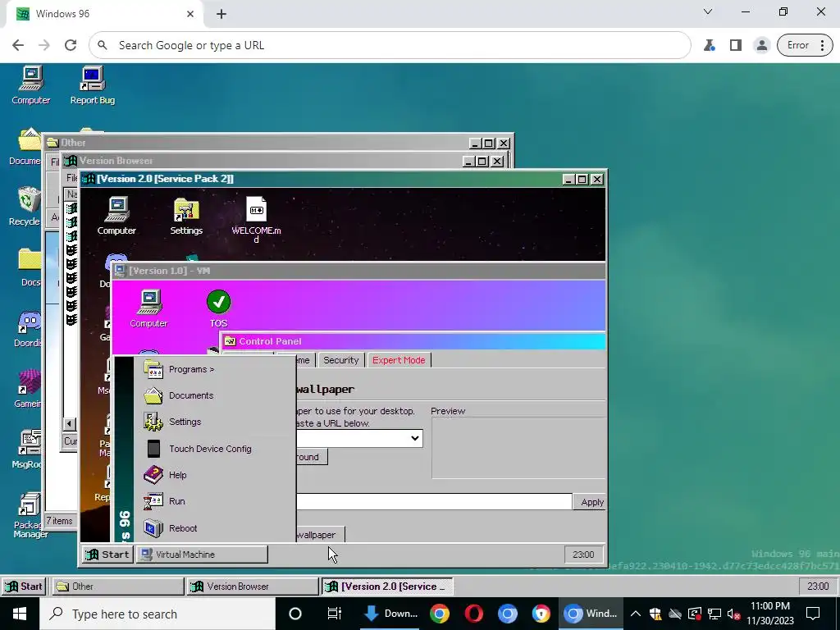Viewport: 840px width, 630px height.
Task: Open Chrome Labs flask icon
Action: (x=710, y=45)
